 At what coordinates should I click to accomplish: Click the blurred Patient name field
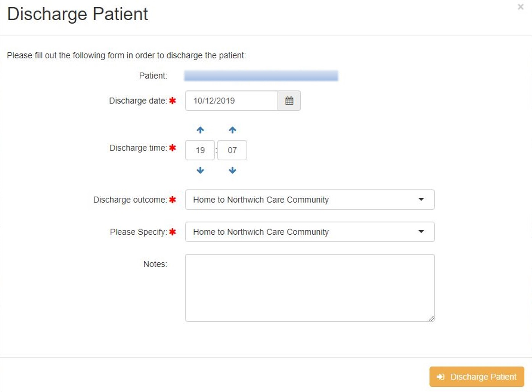(x=261, y=76)
